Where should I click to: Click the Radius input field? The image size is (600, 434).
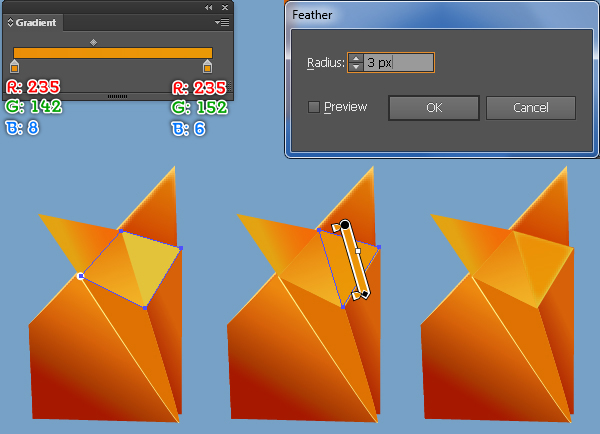coord(399,62)
